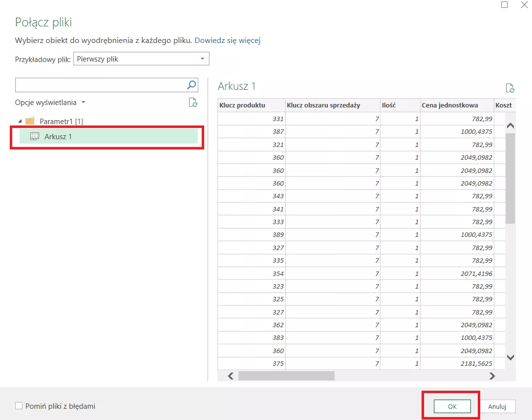Screen dimensions: 532x420
Task: Select Arkusz 1 in the navigator tree
Action: 58,137
